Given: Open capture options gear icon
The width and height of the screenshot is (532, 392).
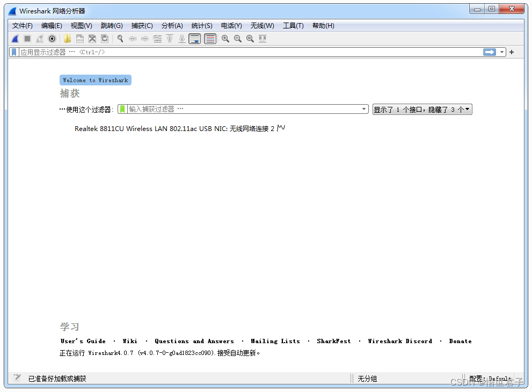Looking at the screenshot, I should [52, 39].
